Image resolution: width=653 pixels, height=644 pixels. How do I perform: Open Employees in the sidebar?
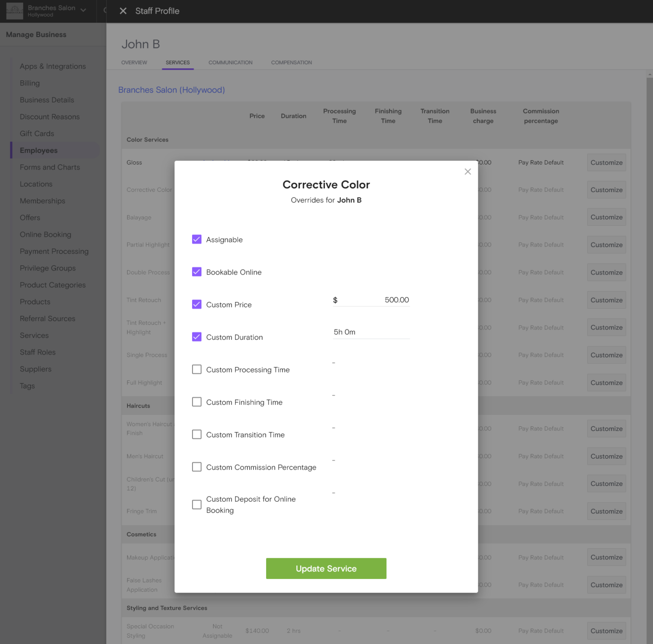click(x=39, y=150)
